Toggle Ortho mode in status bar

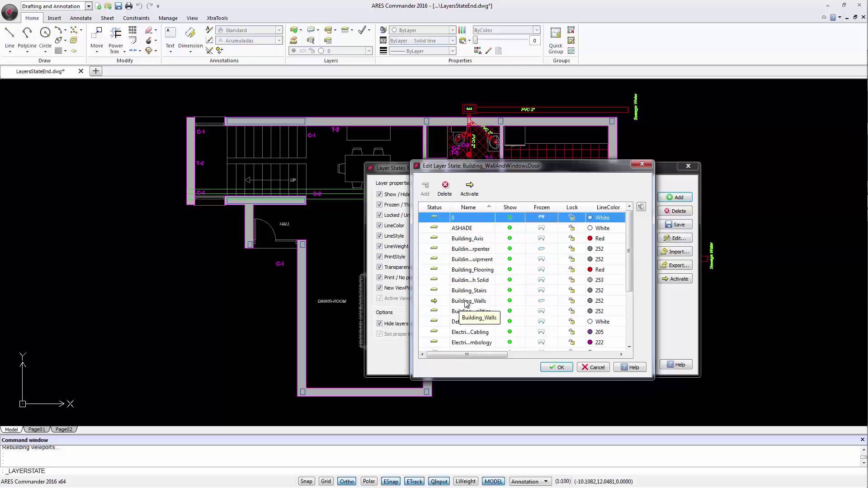347,481
